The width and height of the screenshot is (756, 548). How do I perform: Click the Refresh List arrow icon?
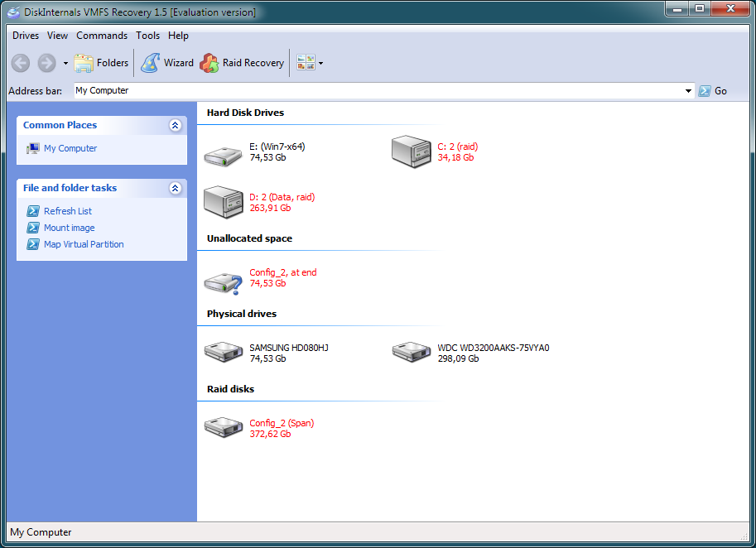click(33, 211)
